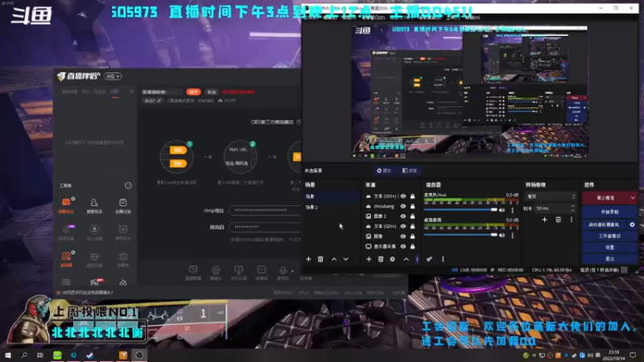Click the help question mark beside OBS mode title
Viewport: 644px width, 362px height.
(x=299, y=122)
